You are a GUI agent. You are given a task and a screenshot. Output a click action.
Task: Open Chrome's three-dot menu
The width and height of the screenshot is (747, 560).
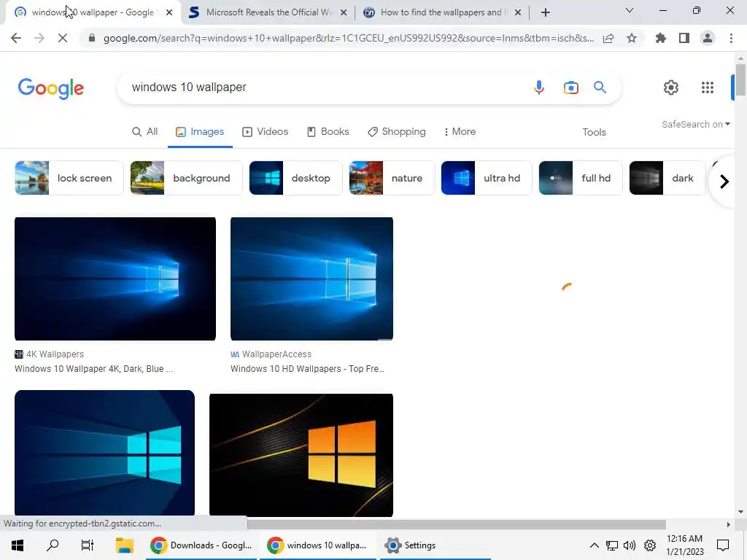pyautogui.click(x=731, y=38)
